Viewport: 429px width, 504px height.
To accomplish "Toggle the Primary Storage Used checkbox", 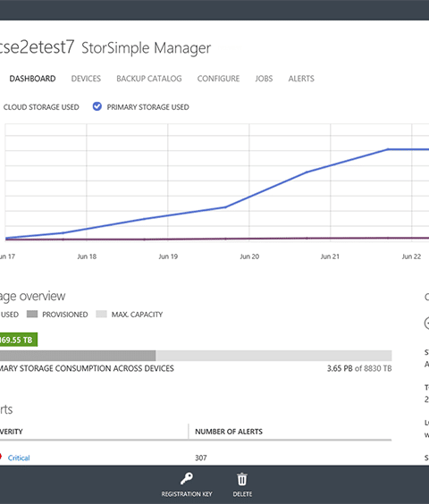I will [97, 106].
